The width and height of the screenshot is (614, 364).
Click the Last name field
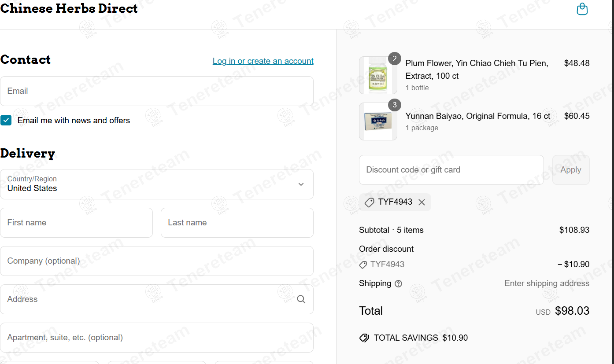(237, 223)
